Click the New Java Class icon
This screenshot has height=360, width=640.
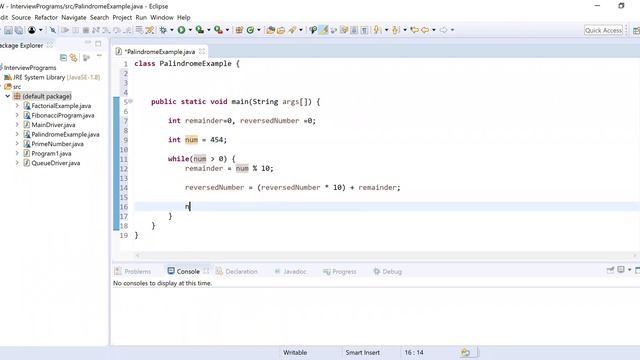[250, 30]
